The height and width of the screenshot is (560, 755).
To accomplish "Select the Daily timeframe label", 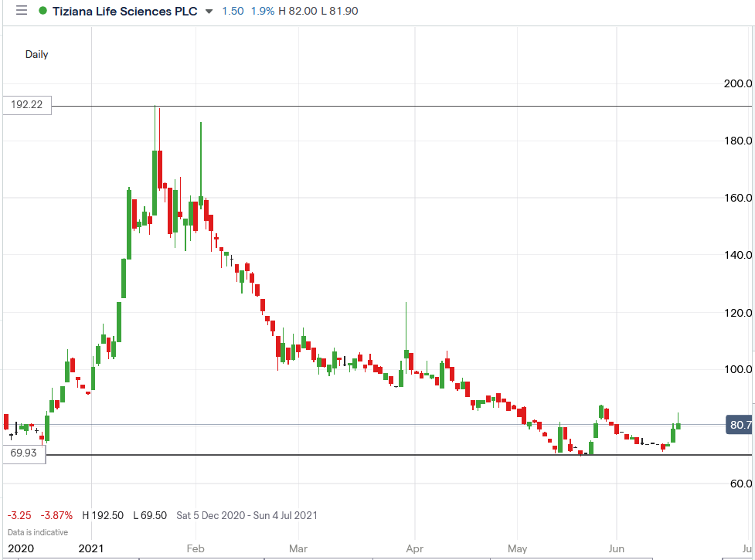I will point(36,54).
